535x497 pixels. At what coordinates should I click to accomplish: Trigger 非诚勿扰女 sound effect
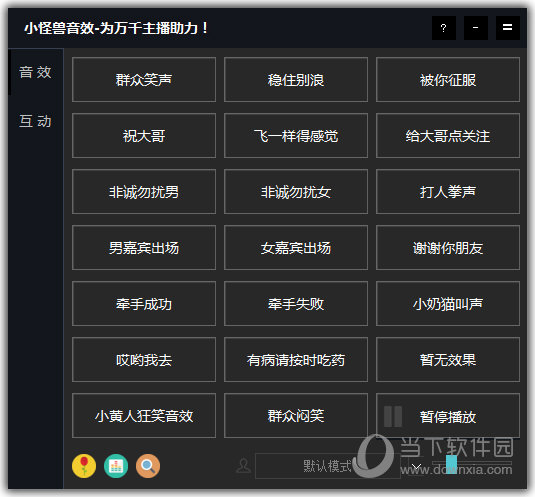click(x=296, y=191)
